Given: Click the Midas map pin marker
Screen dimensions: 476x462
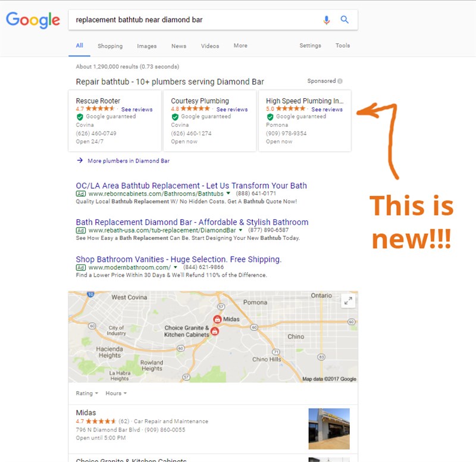Looking at the screenshot, I should [x=217, y=319].
